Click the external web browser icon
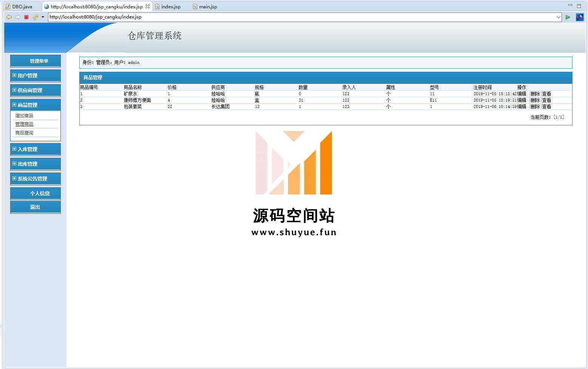Screen dimensions: 588x369 tap(579, 17)
